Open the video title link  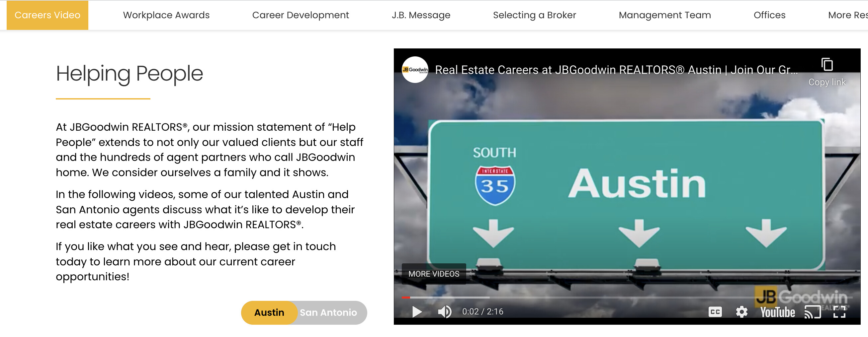coord(616,70)
